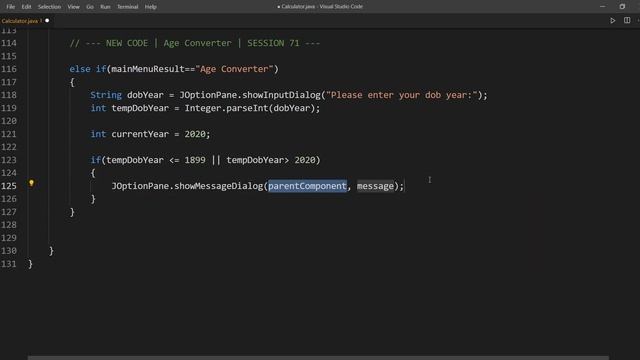
Task: Click line number 121 in gutter
Action: click(x=9, y=134)
